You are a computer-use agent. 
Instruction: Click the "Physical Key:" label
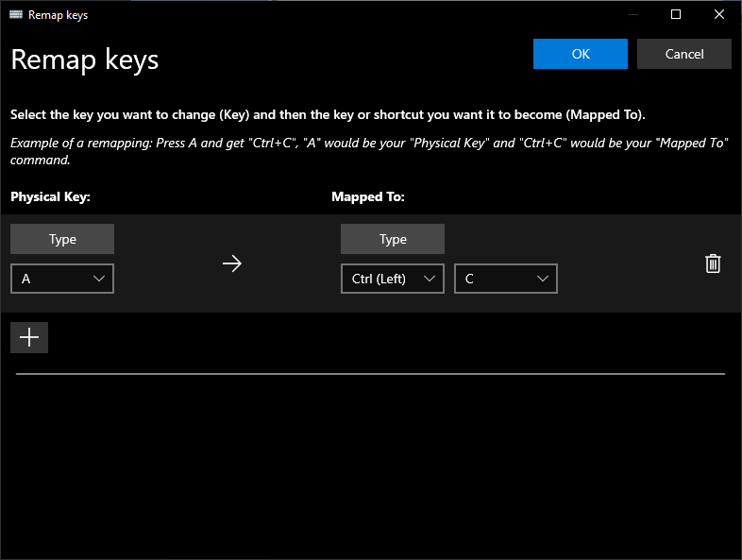(x=50, y=197)
